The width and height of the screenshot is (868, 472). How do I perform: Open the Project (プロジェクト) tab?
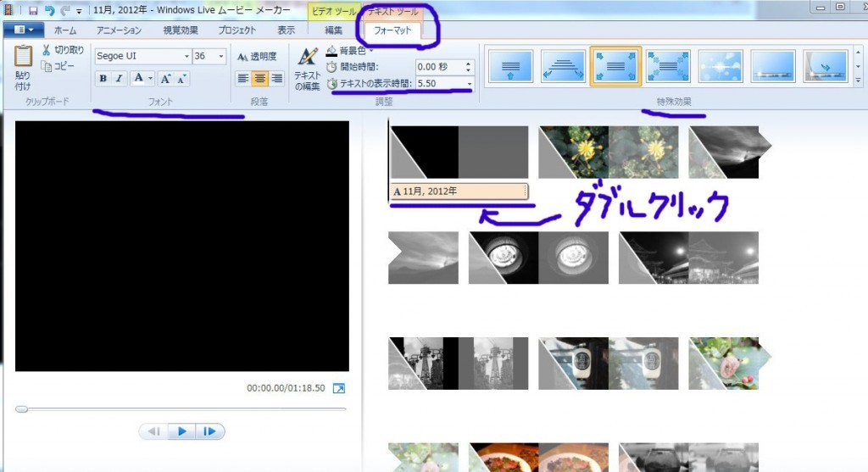pos(237,31)
